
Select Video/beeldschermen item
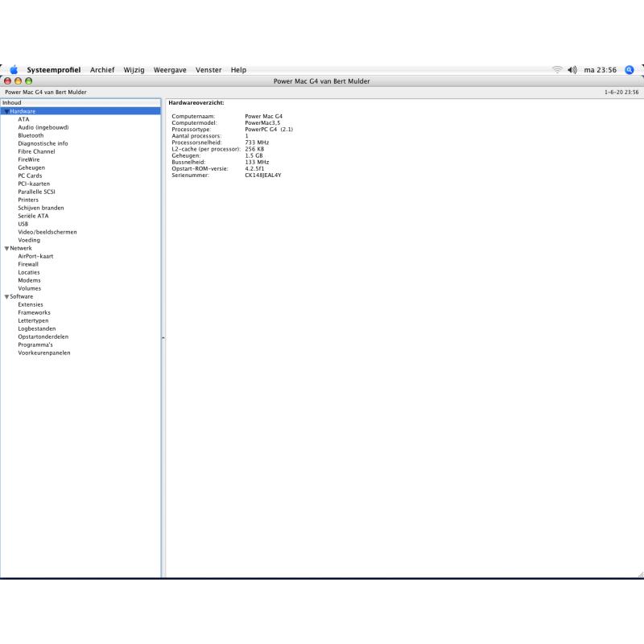47,232
